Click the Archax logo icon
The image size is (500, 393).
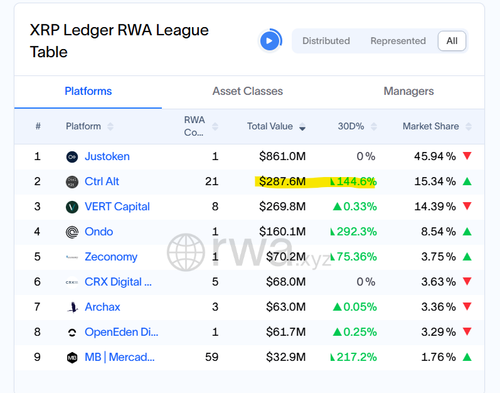[72, 307]
